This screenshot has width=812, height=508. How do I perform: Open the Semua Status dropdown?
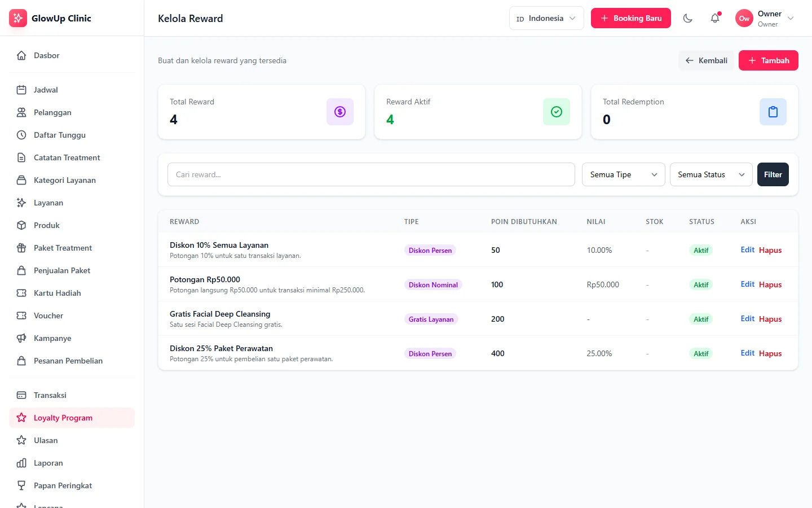pos(711,174)
